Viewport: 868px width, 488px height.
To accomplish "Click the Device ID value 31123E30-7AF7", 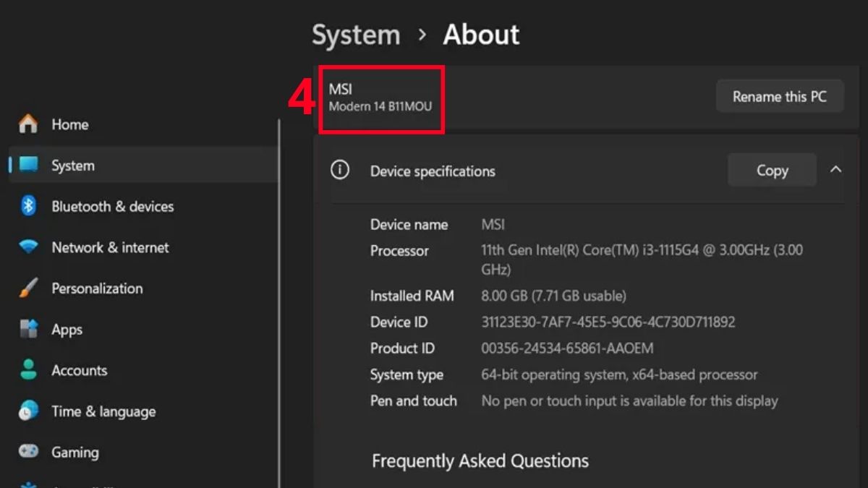I will tap(608, 322).
